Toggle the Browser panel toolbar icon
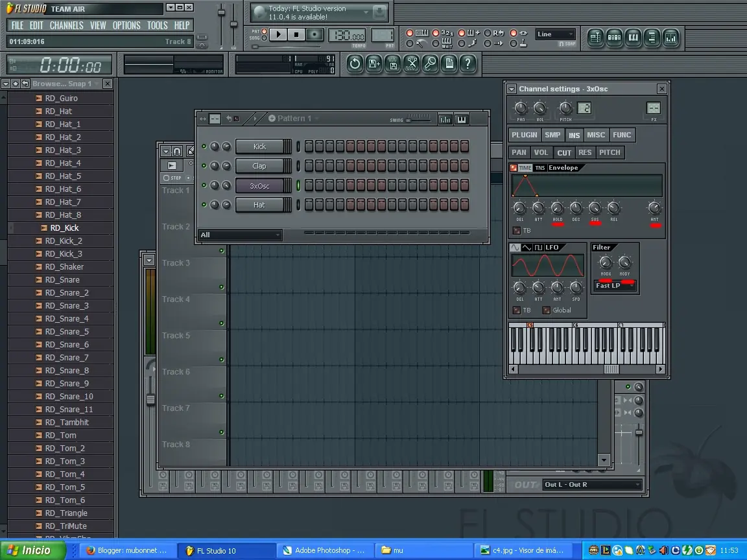This screenshot has height=560, width=747. (x=652, y=38)
